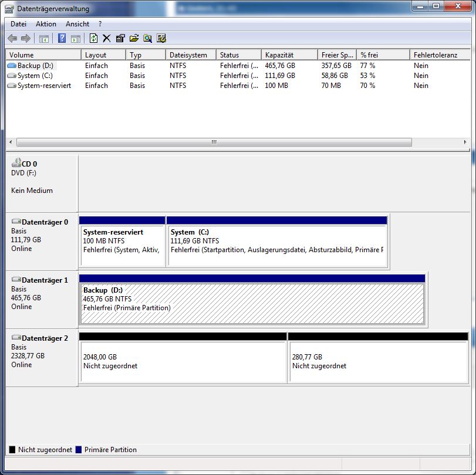Screen dimensions: 476x475
Task: Sort by the % frei column header
Action: (x=383, y=55)
